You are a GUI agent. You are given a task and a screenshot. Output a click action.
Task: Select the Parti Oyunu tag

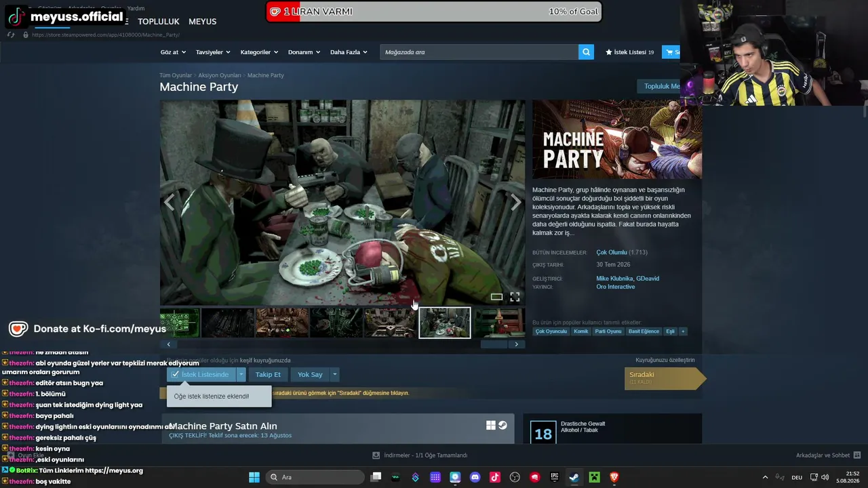608,331
